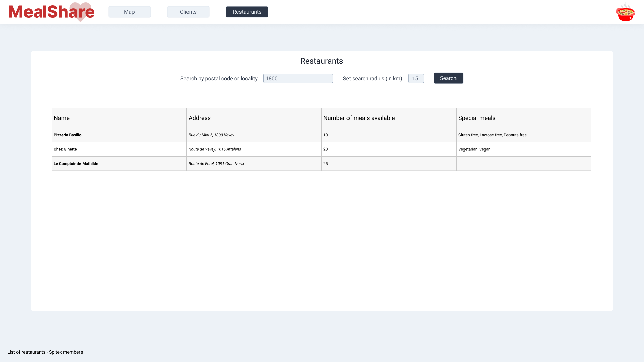Click Route de Vevey, 1616 Attalens address
The height and width of the screenshot is (362, 644).
215,149
